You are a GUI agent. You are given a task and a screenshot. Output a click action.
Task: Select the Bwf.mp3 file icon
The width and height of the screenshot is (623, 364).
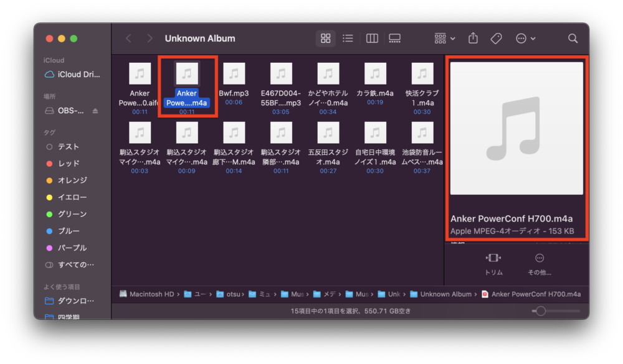point(234,73)
